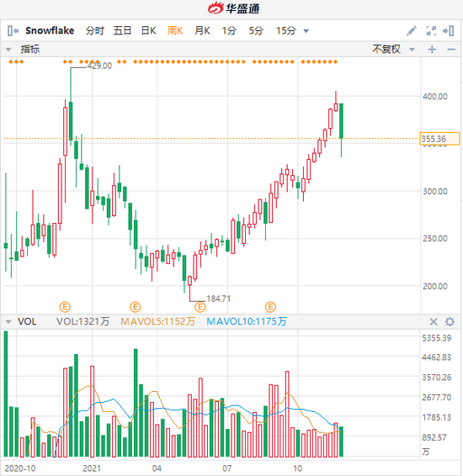Collapse the VOL panel triangle
463x476 pixels.
tap(8, 322)
